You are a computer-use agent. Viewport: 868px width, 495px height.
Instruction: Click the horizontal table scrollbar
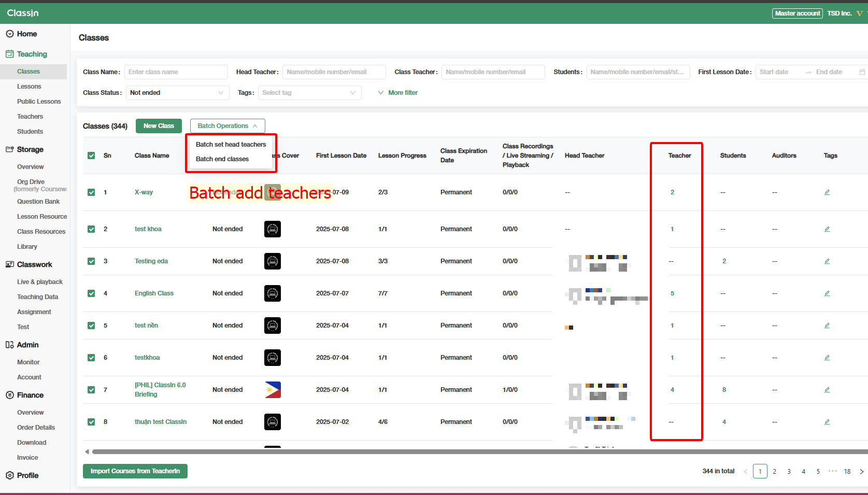tap(479, 451)
